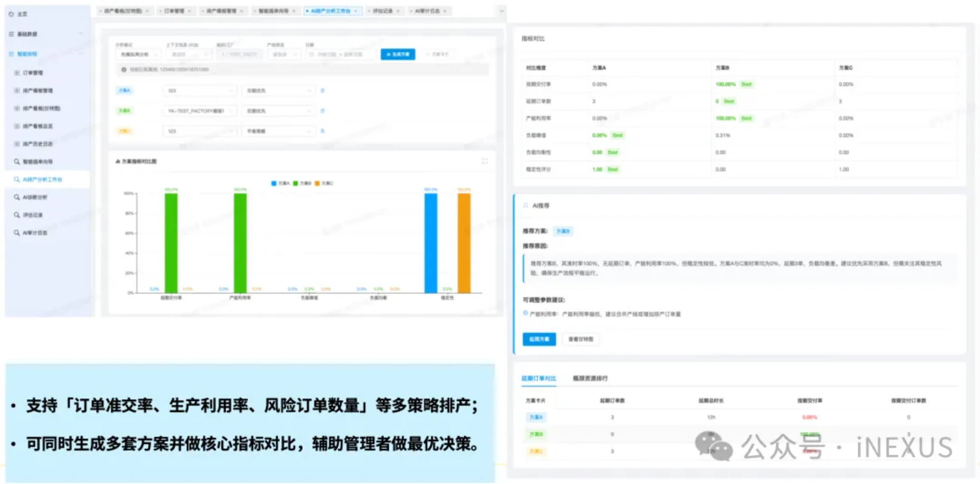Open 主页 home in sidebar
This screenshot has height=484, width=980.
[x=18, y=14]
